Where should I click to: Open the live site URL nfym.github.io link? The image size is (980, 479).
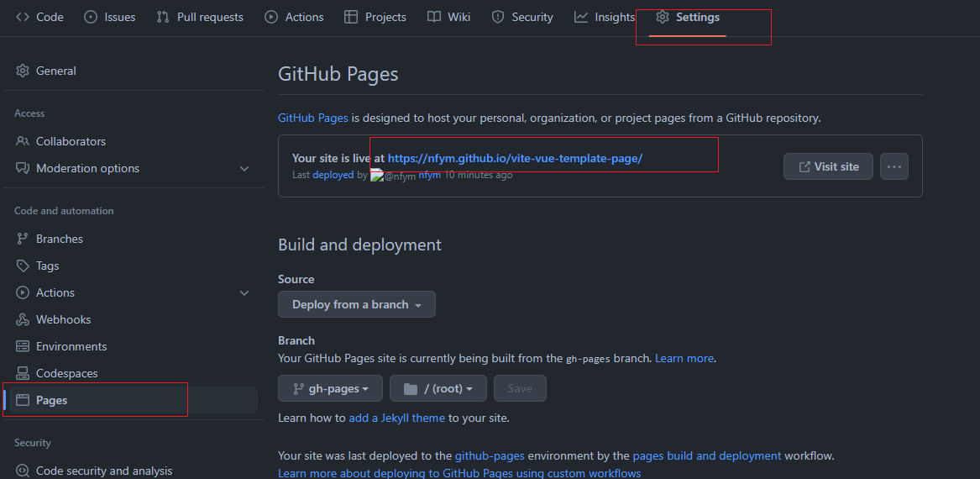pos(515,158)
